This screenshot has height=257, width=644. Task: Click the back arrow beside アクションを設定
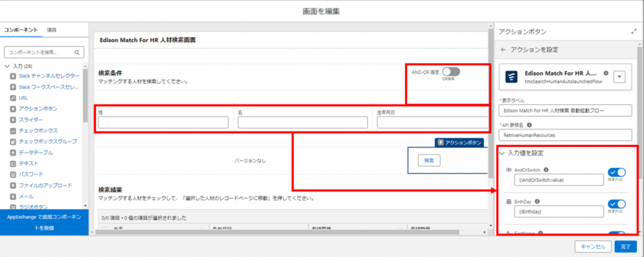click(503, 50)
